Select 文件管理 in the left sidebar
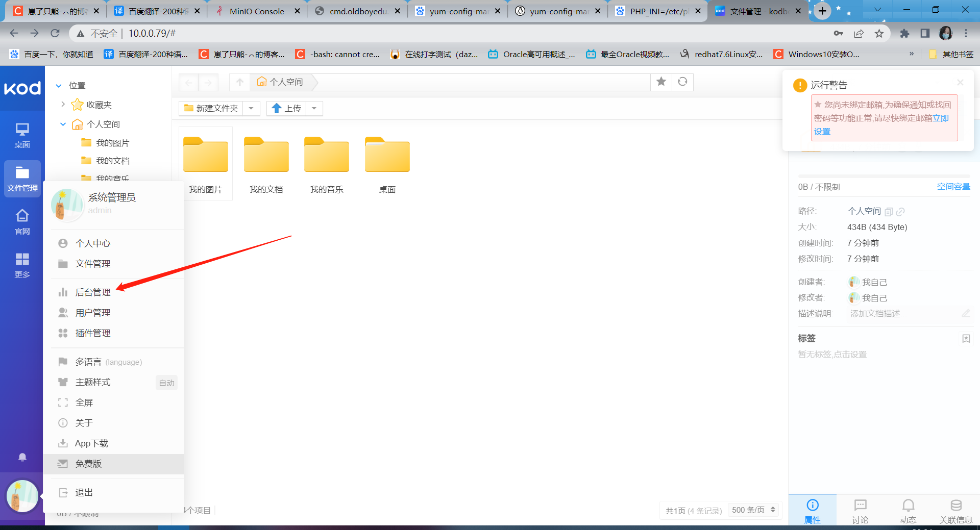 click(22, 179)
